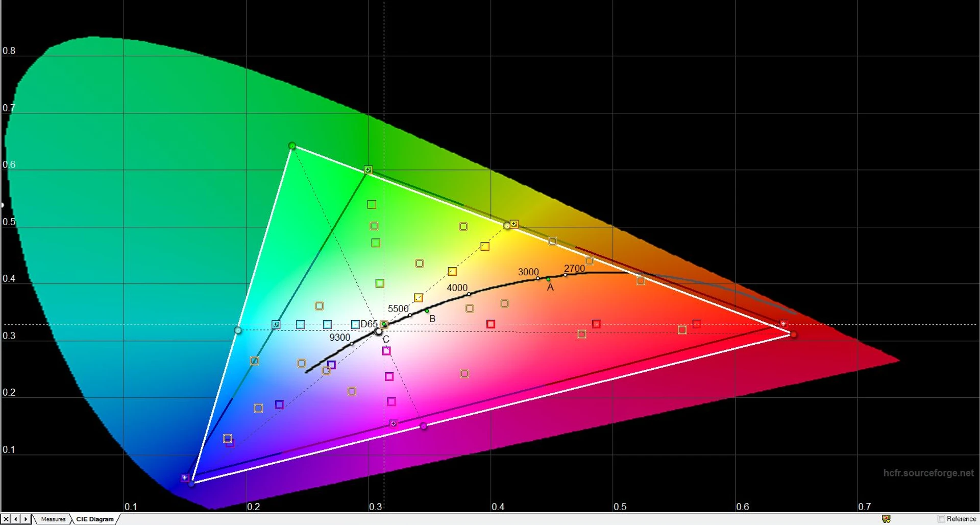Click the 0.8 y-axis label
The image size is (980, 525).
(x=9, y=51)
